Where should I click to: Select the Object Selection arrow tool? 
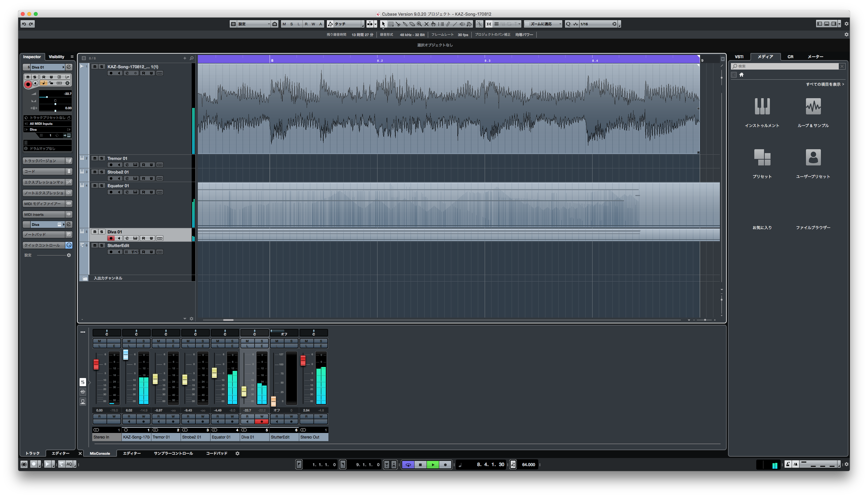(383, 24)
